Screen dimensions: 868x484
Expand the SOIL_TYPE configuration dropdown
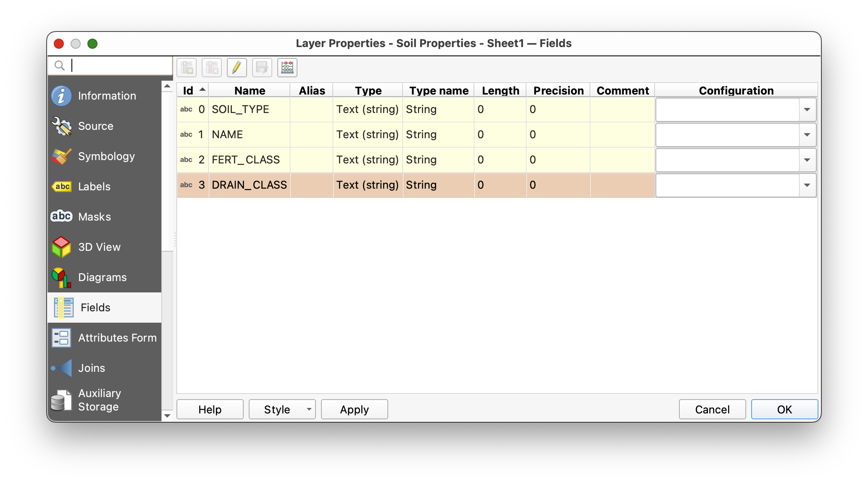(807, 110)
